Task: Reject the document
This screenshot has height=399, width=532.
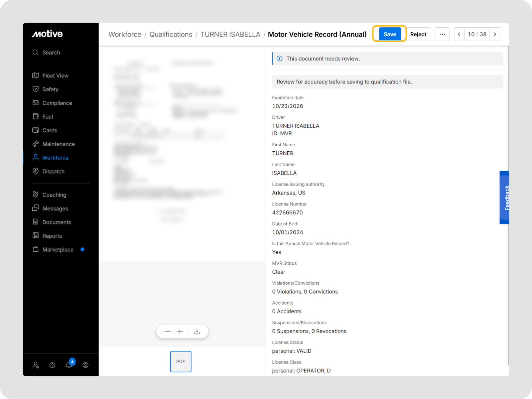Action: point(418,34)
